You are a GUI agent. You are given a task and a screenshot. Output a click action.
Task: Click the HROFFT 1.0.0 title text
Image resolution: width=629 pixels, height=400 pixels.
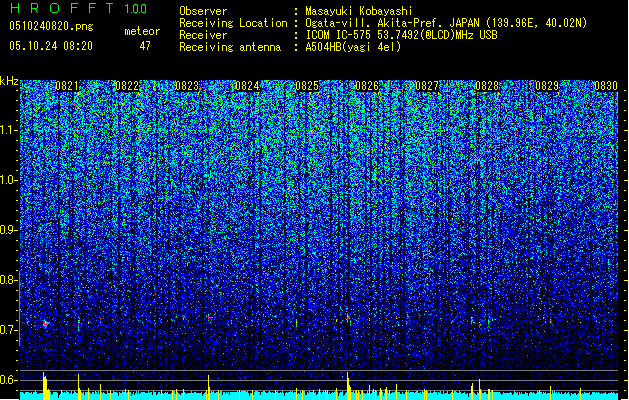coord(78,8)
